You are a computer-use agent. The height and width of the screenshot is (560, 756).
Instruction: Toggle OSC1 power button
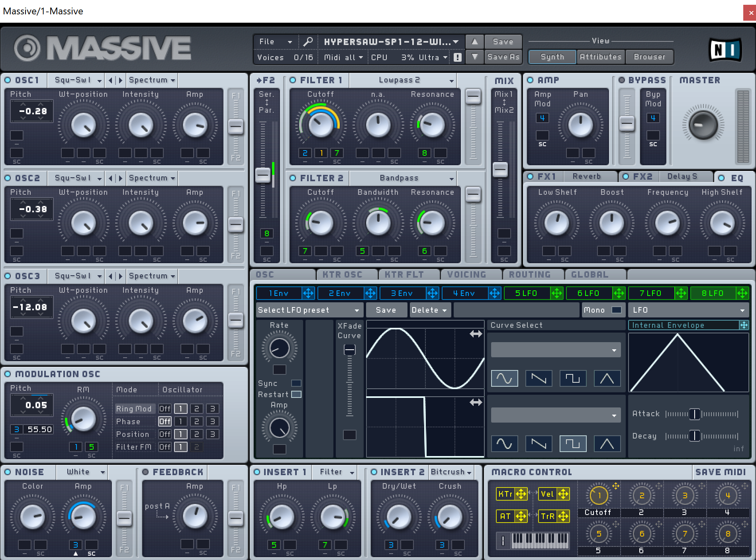[8, 80]
